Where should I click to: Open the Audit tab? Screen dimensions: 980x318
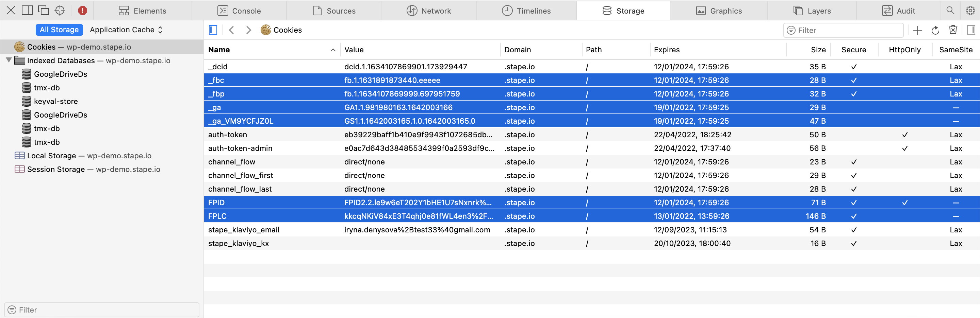898,11
